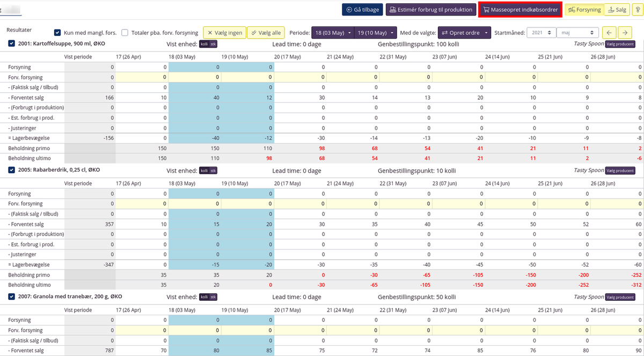Advance to next month with right arrow
This screenshot has height=356, width=644.
click(x=624, y=33)
